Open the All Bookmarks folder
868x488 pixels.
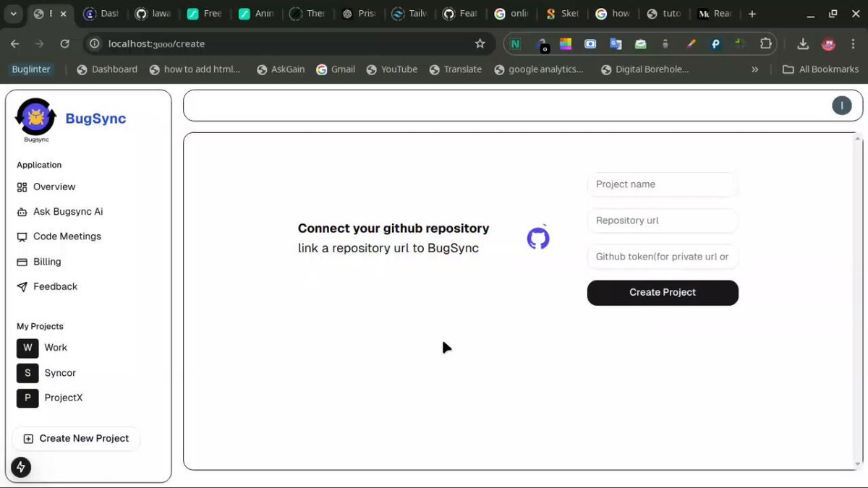pyautogui.click(x=821, y=69)
